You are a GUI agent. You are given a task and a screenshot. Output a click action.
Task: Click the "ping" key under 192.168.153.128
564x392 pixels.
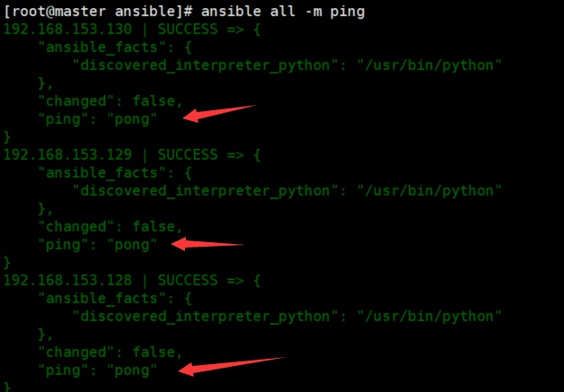(x=63, y=370)
